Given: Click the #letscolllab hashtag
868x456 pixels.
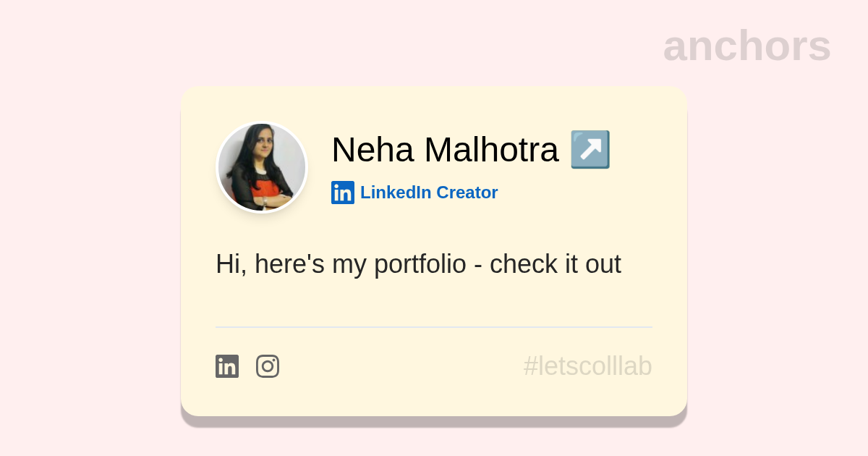Looking at the screenshot, I should (587, 366).
